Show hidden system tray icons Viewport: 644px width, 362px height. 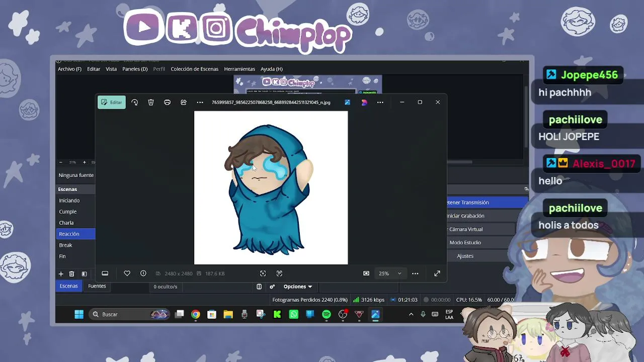(411, 314)
